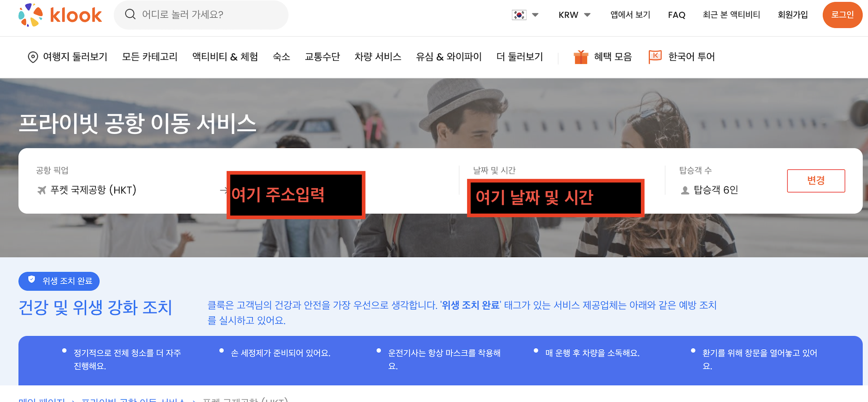Click the Korean flag language icon

(x=519, y=15)
